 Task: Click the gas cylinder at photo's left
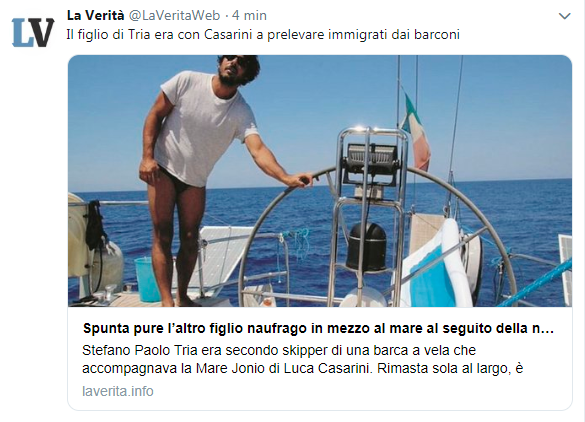[x=106, y=263]
